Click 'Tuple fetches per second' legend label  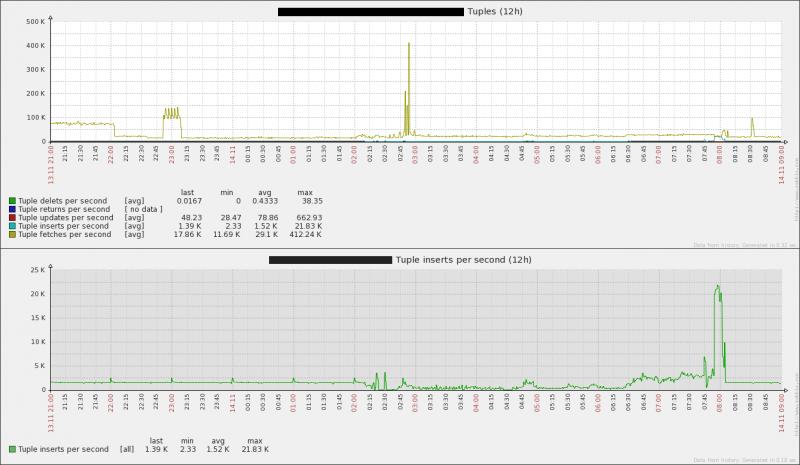[65, 234]
